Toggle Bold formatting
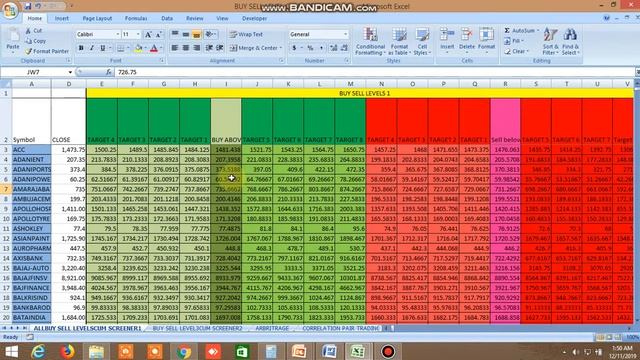The height and width of the screenshot is (360, 640). (81, 48)
